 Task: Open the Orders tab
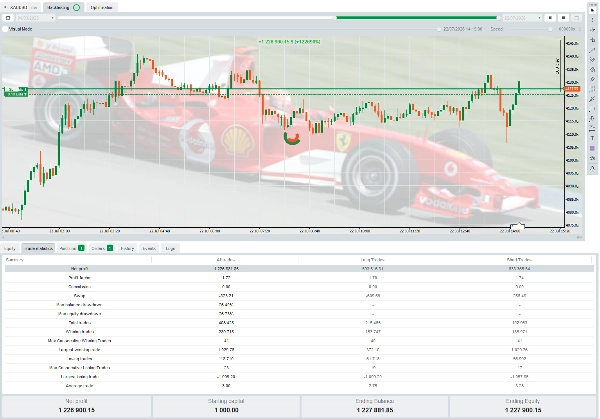point(102,248)
